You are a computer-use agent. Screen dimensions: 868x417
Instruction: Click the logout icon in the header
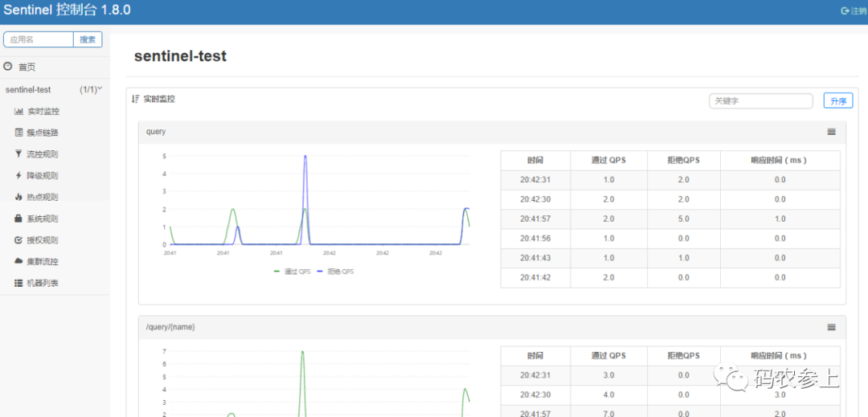pos(845,10)
